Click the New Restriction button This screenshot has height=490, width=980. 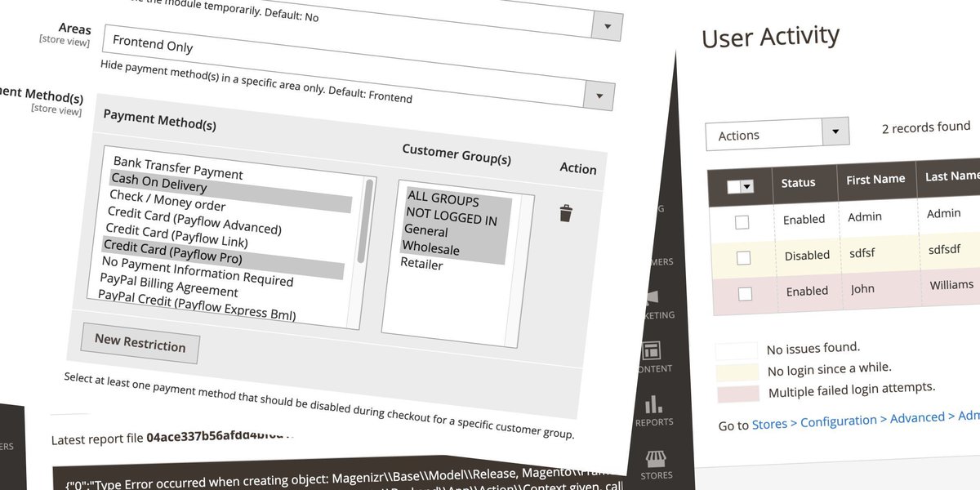click(140, 342)
